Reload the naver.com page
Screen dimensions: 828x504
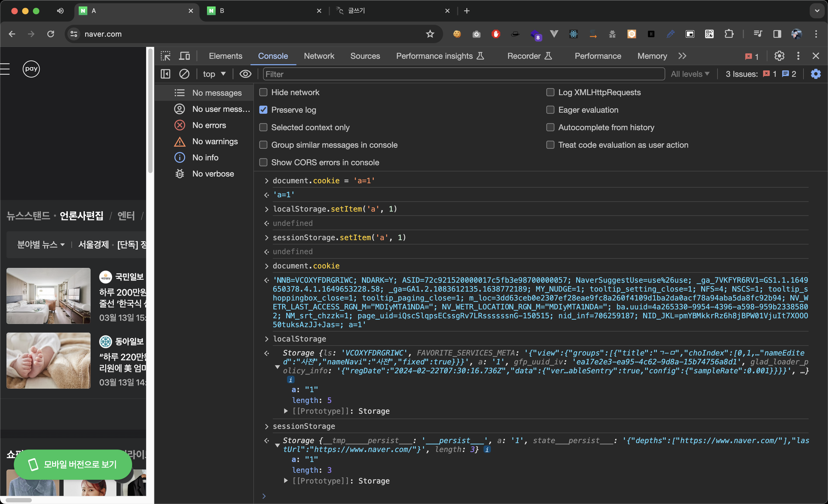pos(50,34)
